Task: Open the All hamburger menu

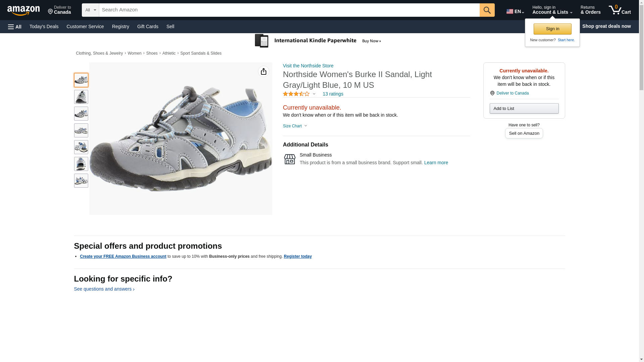Action: [x=15, y=26]
